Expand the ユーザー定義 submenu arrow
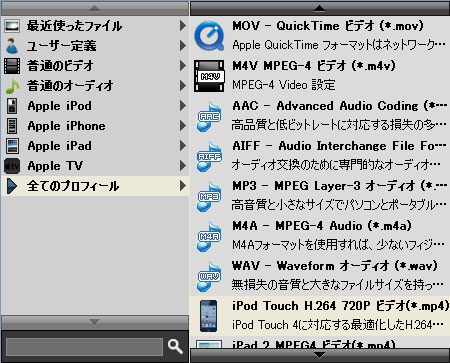 point(182,46)
